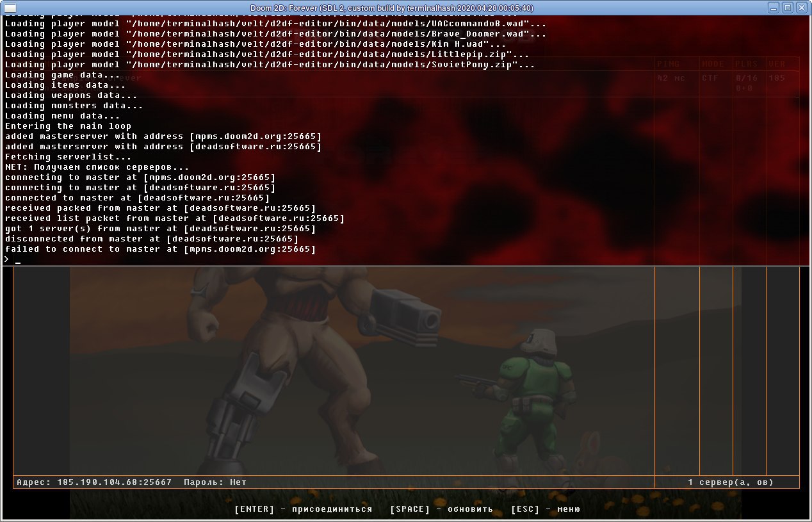This screenshot has height=522, width=812.
Task: Maximize the Doom 2D: Forever window
Action: [x=788, y=8]
